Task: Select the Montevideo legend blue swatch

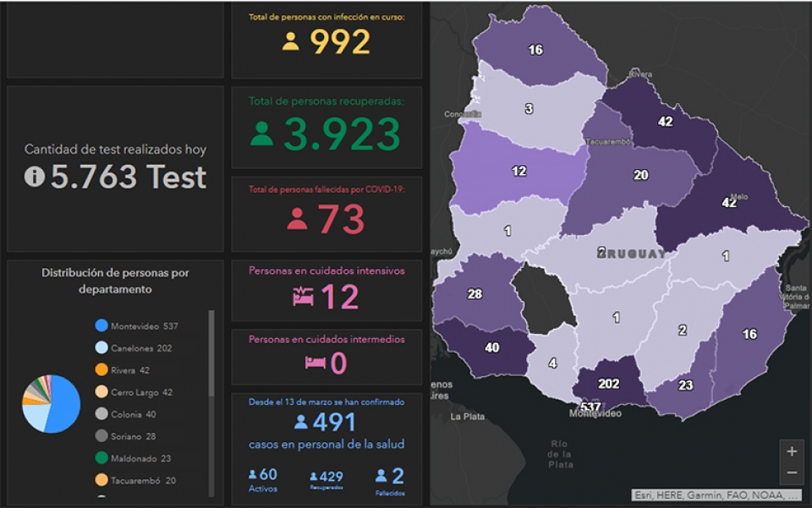Action: pyautogui.click(x=101, y=325)
